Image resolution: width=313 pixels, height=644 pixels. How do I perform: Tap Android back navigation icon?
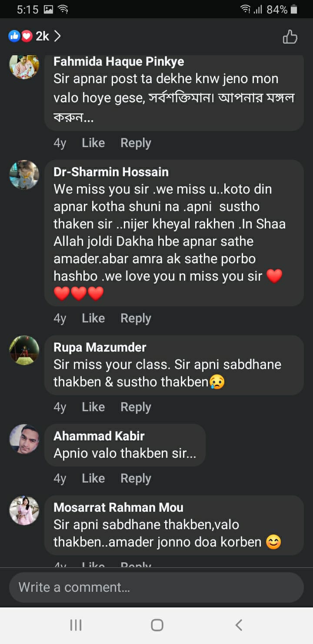coord(238,625)
